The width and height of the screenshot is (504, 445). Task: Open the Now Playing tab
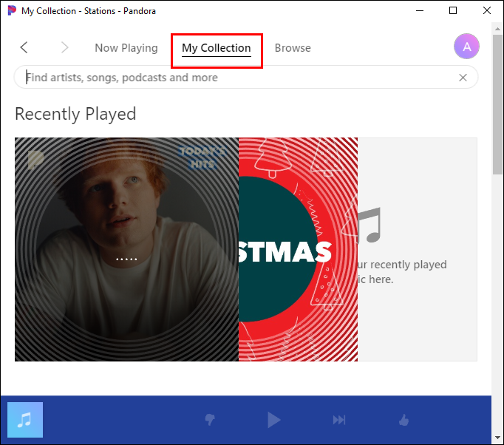[126, 48]
